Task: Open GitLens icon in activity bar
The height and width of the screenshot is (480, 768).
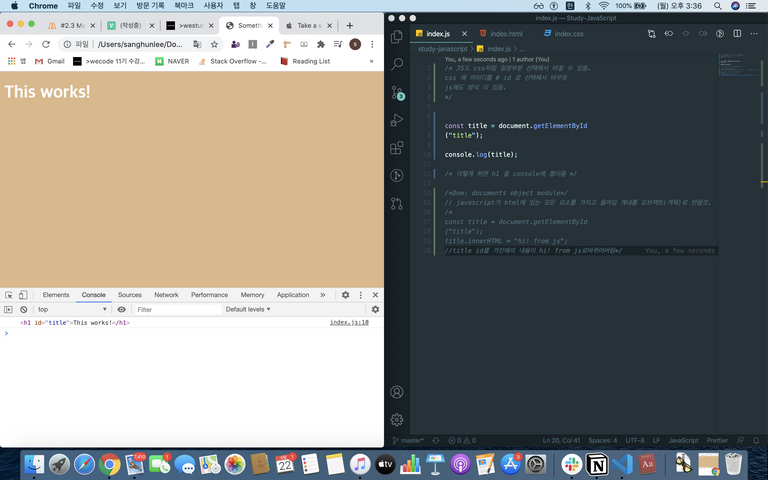Action: (397, 175)
